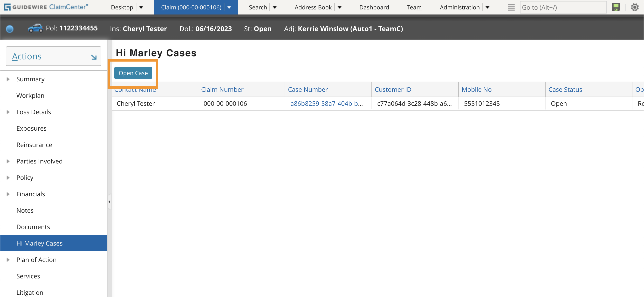The width and height of the screenshot is (644, 297).
Task: Open the settings gear icon
Action: [635, 7]
